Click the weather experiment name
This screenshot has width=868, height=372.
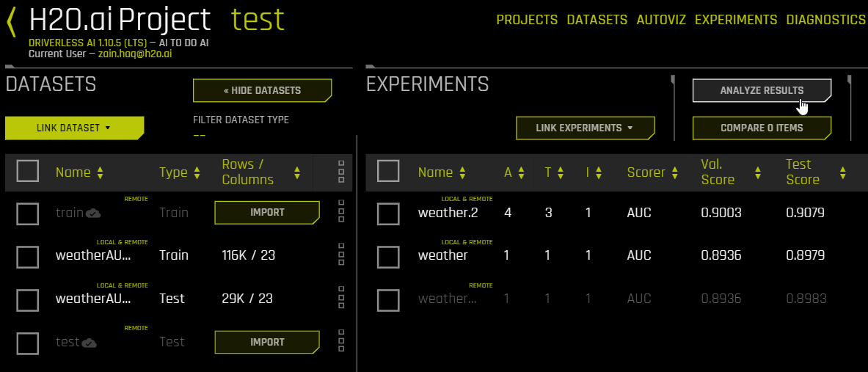pos(443,255)
